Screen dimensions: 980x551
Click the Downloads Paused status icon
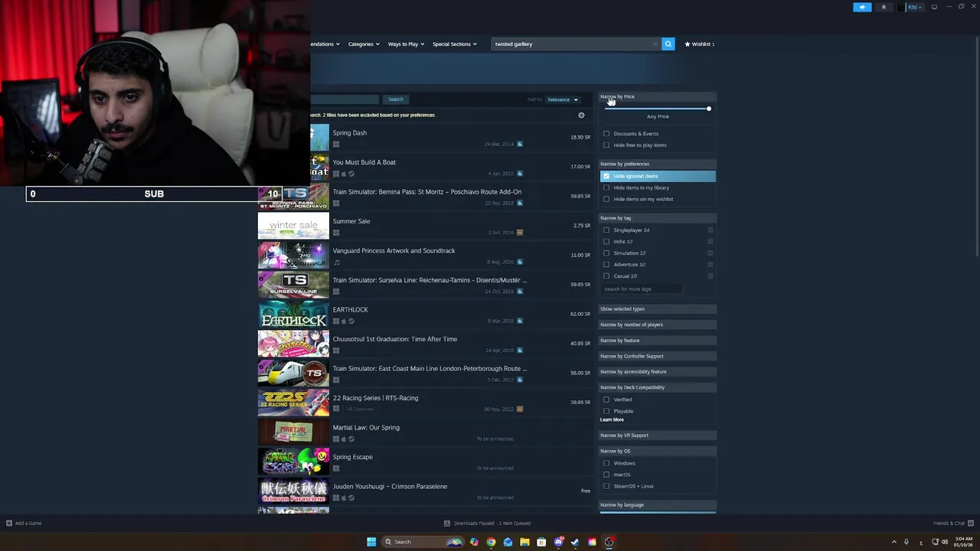click(x=447, y=523)
